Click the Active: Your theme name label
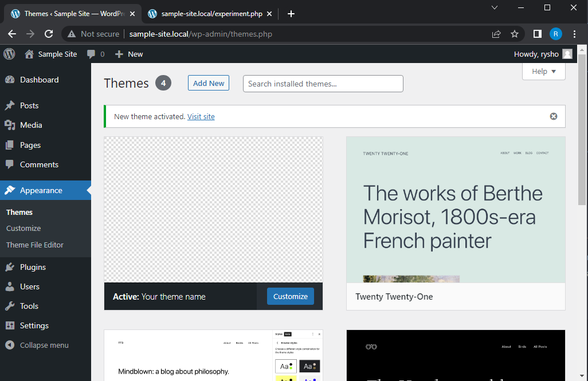This screenshot has width=588, height=381. pos(159,297)
